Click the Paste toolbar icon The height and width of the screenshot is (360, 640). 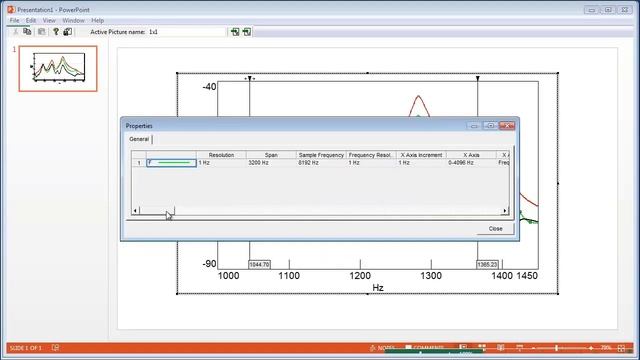click(41, 32)
